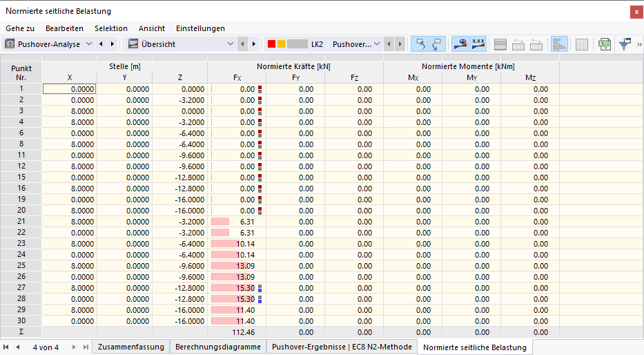The height and width of the screenshot is (355, 644).
Task: Click the plain grid table icon
Action: (582, 44)
